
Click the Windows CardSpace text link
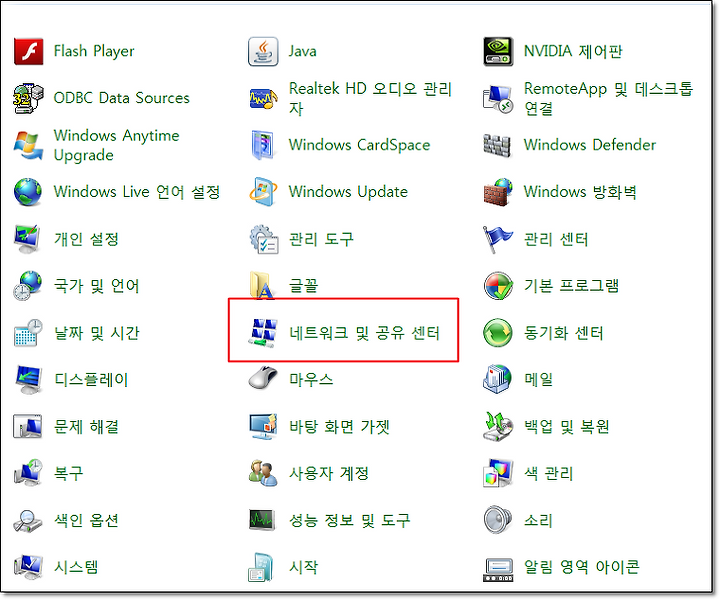tap(360, 145)
